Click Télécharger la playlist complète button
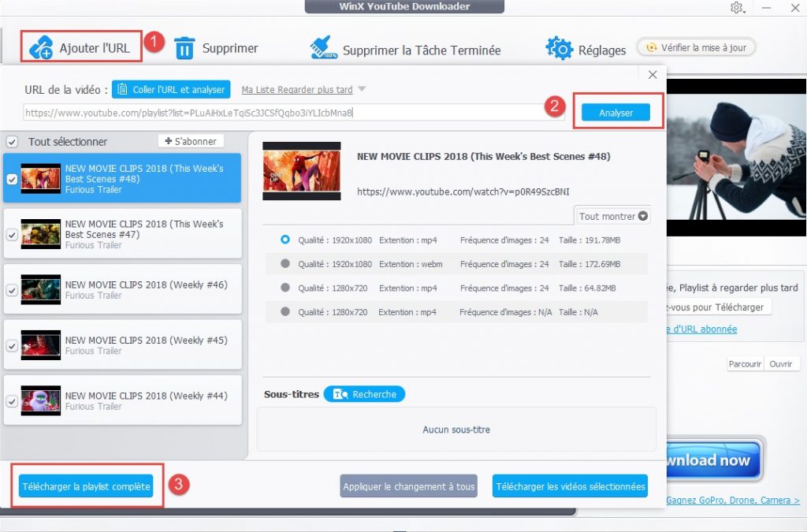The height and width of the screenshot is (532, 807). [x=87, y=486]
